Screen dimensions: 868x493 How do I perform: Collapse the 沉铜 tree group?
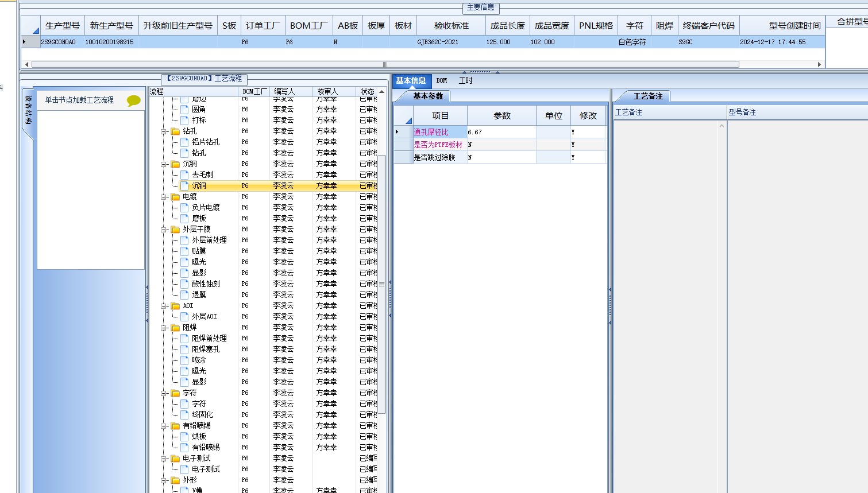click(164, 164)
